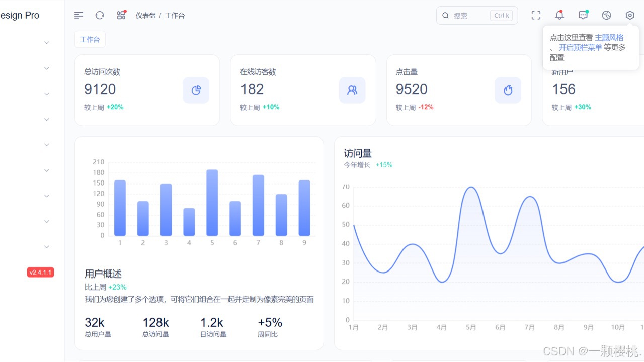
Task: Click the 总访问次数 card title
Action: click(x=102, y=72)
